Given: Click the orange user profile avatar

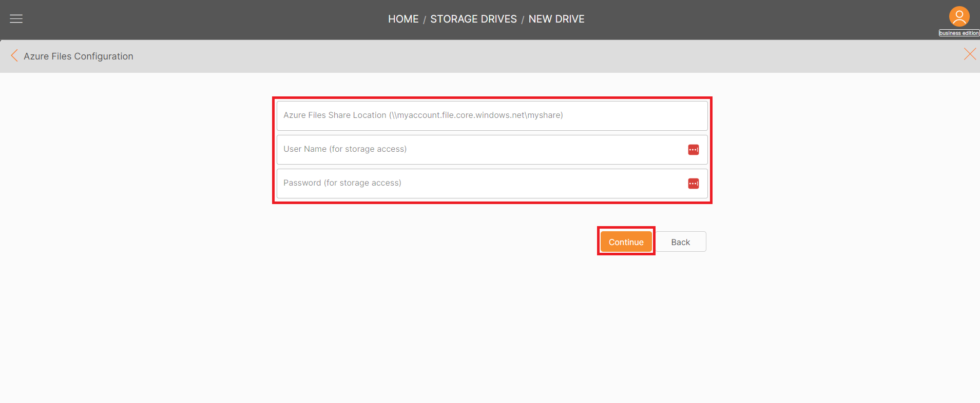Looking at the screenshot, I should 959,16.
